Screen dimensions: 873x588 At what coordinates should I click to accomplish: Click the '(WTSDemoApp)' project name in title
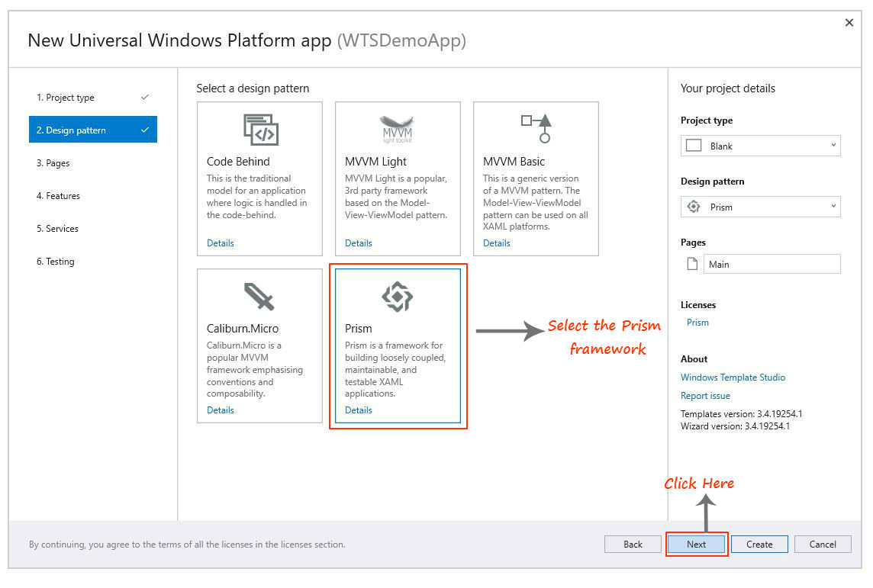coord(401,40)
